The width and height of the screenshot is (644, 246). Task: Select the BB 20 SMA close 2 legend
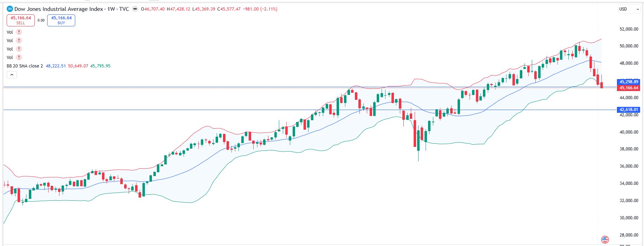coord(25,66)
